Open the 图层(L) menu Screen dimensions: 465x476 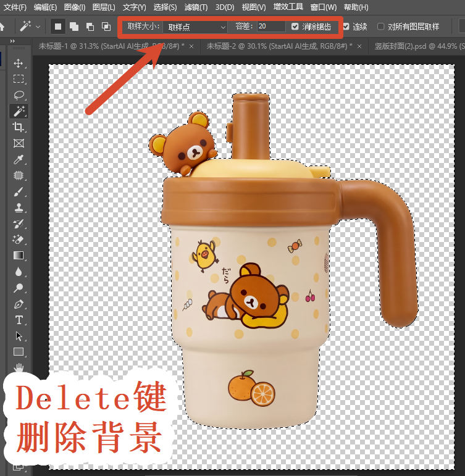point(104,7)
